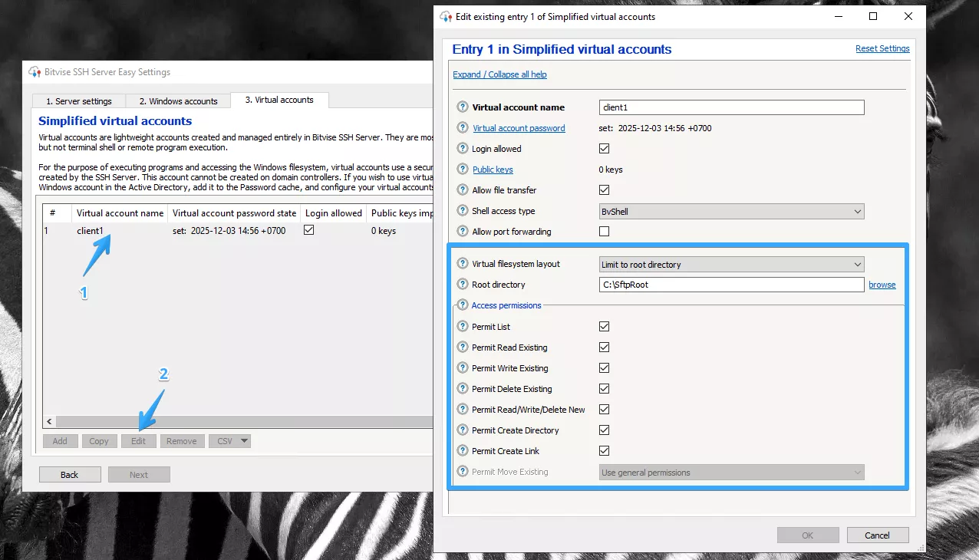
Task: Open help icon next to Login allowed
Action: point(463,149)
